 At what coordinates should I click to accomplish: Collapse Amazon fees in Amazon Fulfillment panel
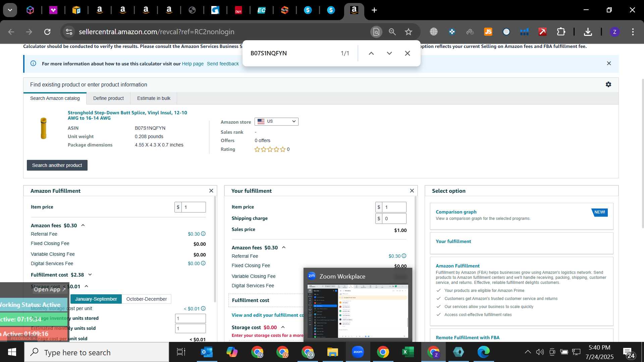click(x=83, y=225)
